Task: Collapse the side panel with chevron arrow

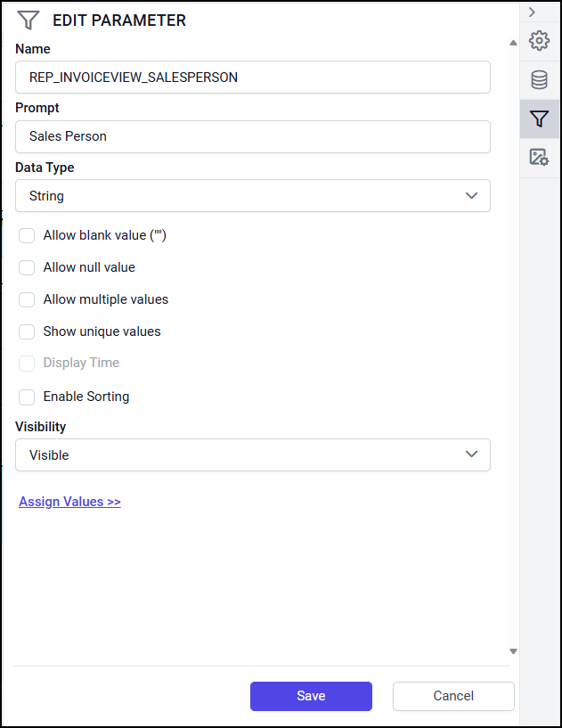Action: (532, 12)
